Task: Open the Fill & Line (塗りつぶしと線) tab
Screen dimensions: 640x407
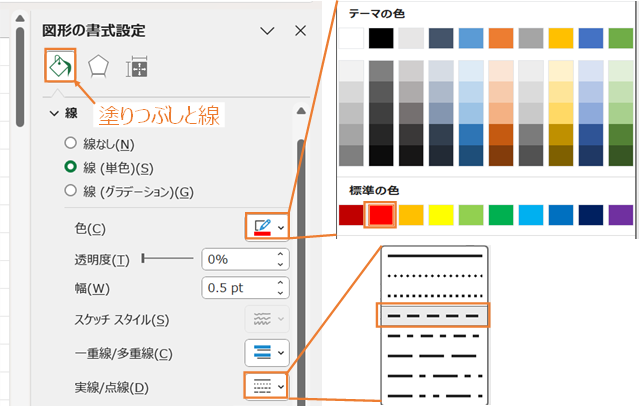Action: [x=60, y=66]
